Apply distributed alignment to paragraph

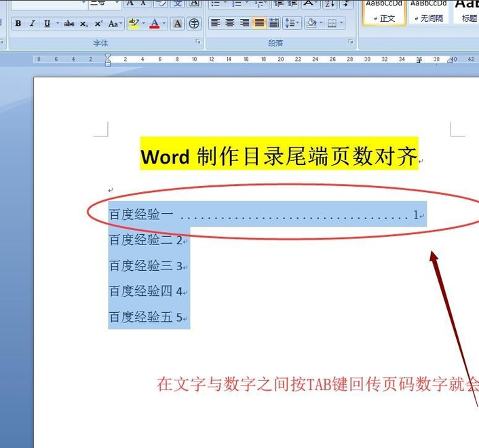[273, 23]
